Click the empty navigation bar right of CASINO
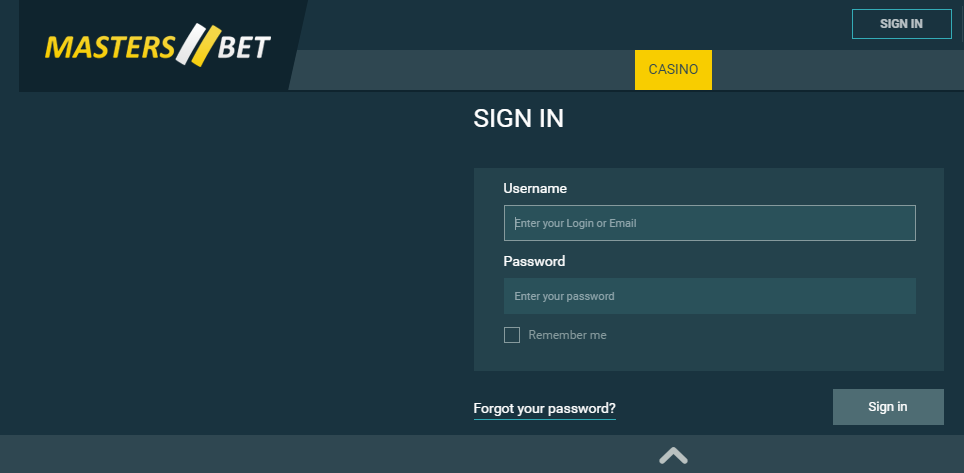This screenshot has height=473, width=964. tap(837, 70)
